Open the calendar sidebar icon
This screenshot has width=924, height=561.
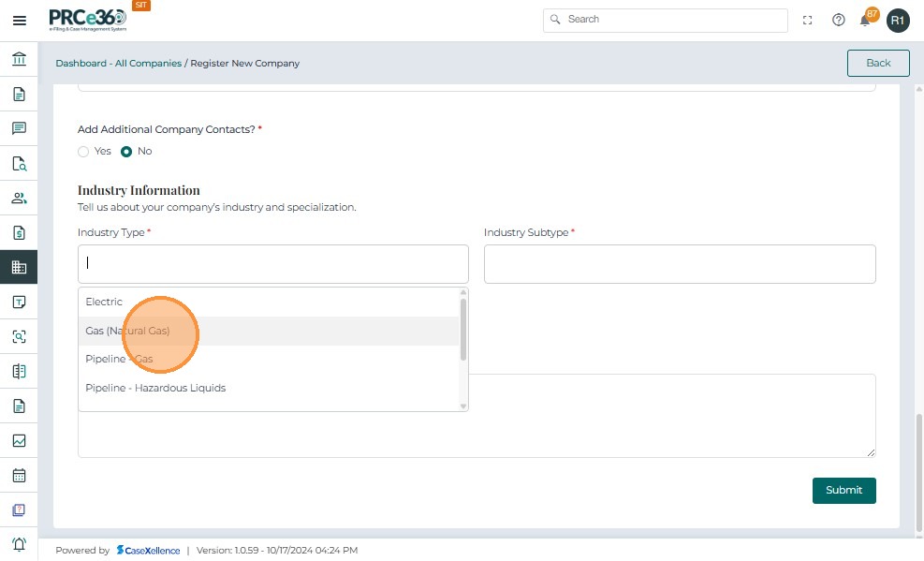(x=19, y=475)
